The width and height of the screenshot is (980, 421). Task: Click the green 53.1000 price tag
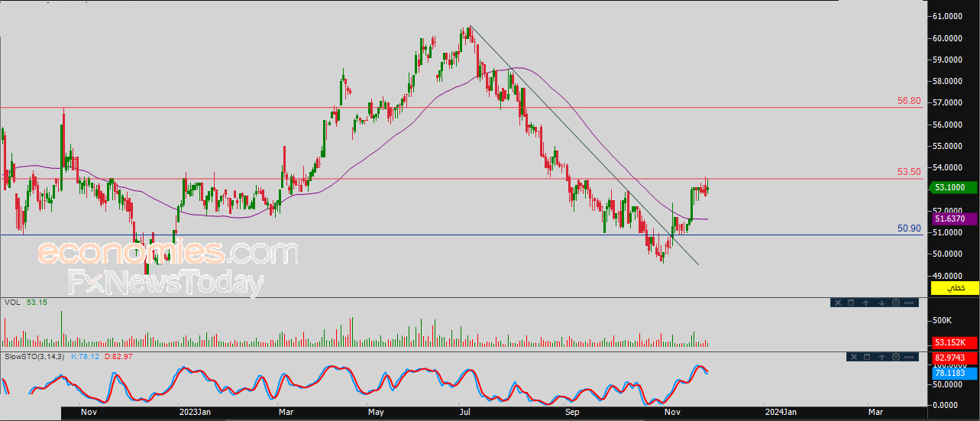[x=952, y=186]
